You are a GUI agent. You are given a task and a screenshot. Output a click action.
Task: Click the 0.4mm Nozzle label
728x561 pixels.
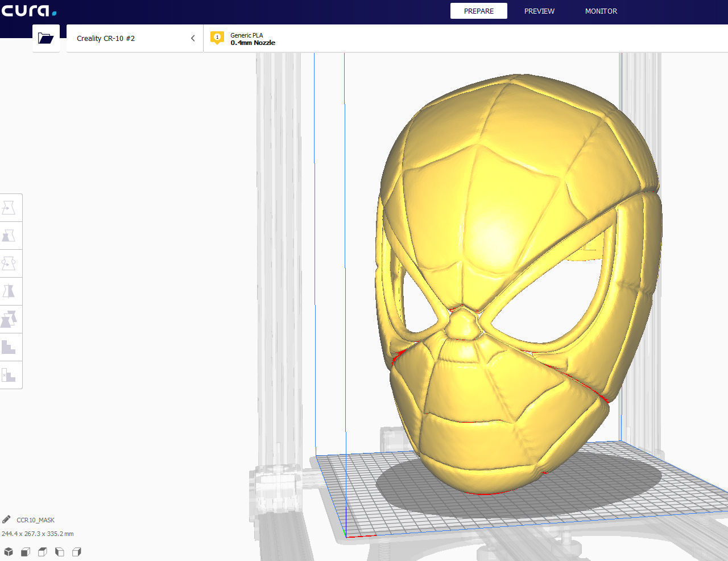coord(253,43)
